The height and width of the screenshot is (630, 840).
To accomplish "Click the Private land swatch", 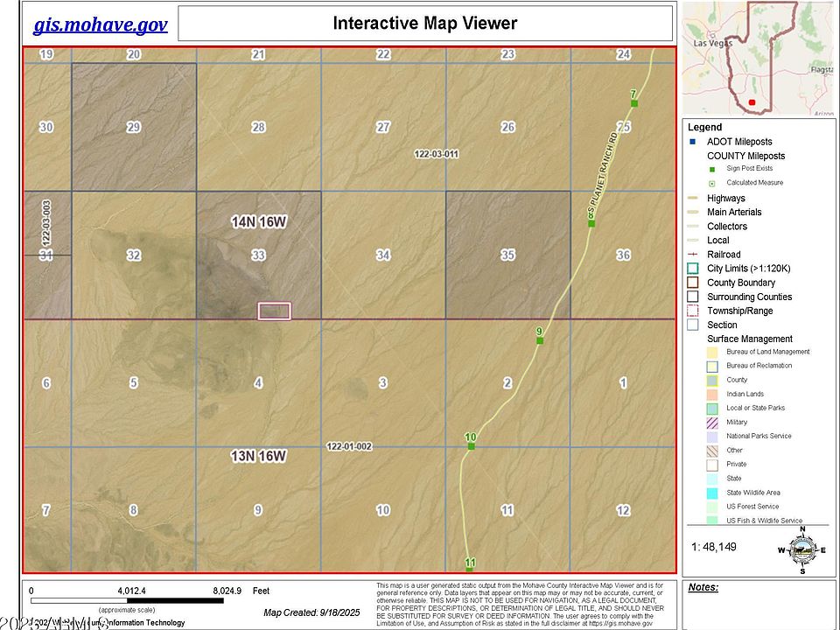I will tap(712, 465).
